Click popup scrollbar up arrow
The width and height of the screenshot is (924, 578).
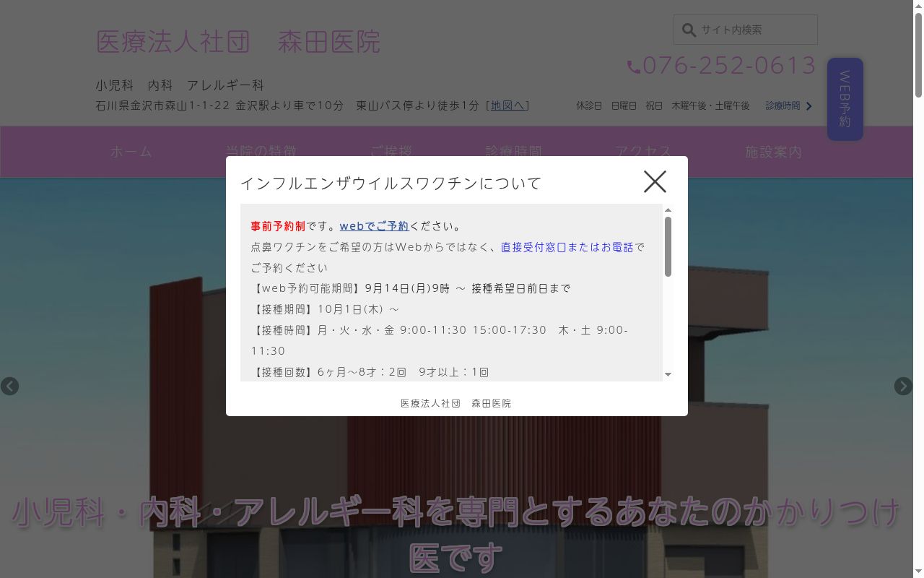coord(668,210)
